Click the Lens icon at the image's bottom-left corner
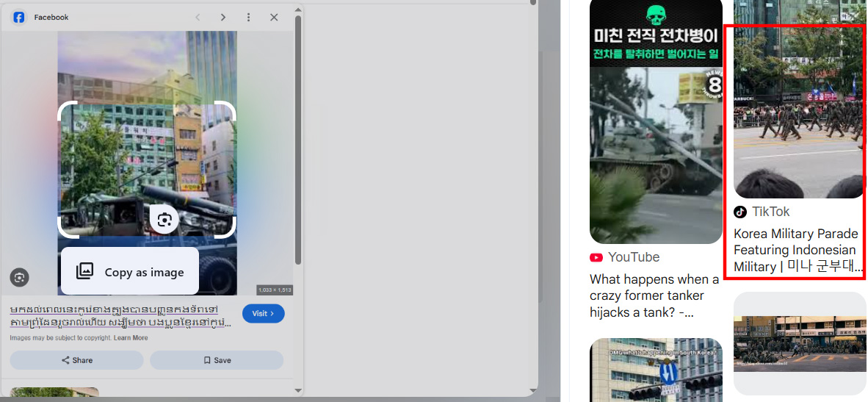This screenshot has width=868, height=402. [20, 277]
